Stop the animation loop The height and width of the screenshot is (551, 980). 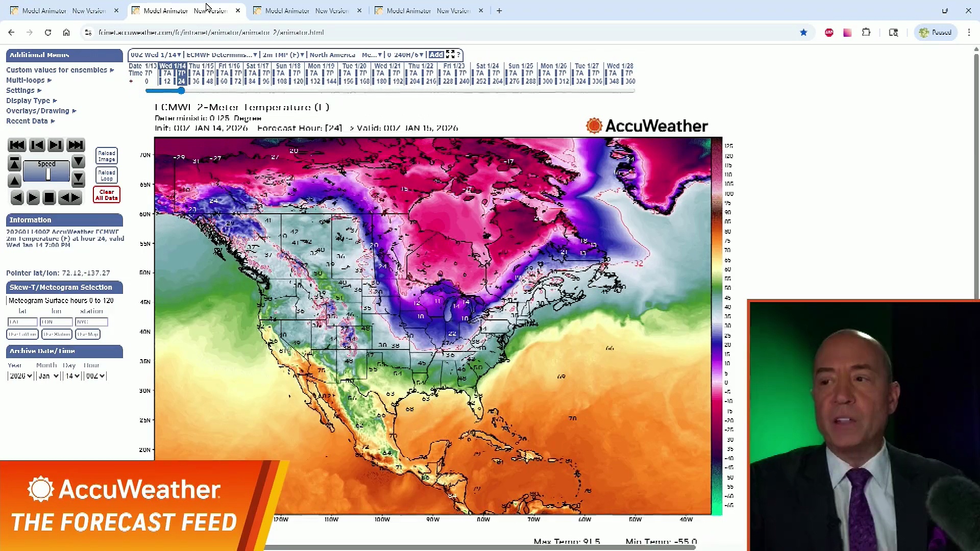point(49,198)
